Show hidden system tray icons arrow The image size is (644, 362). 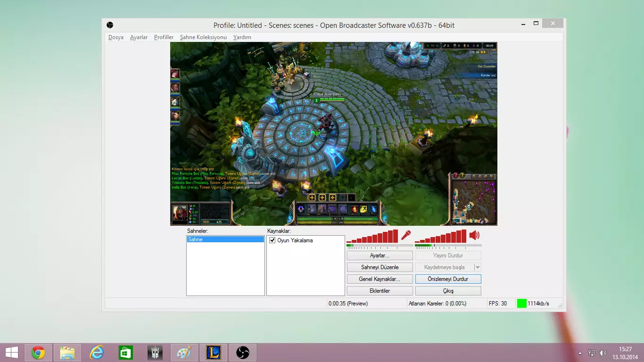tap(580, 353)
